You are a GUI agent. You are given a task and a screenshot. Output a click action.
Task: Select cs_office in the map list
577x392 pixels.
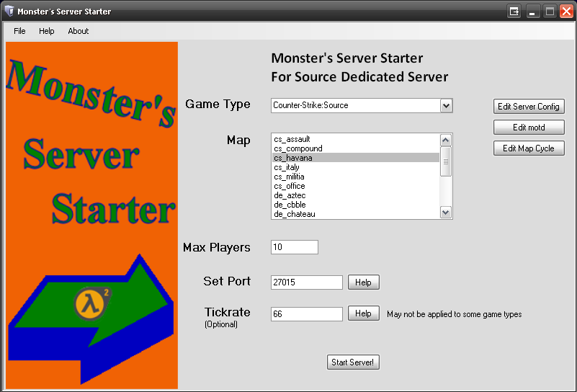pyautogui.click(x=356, y=186)
